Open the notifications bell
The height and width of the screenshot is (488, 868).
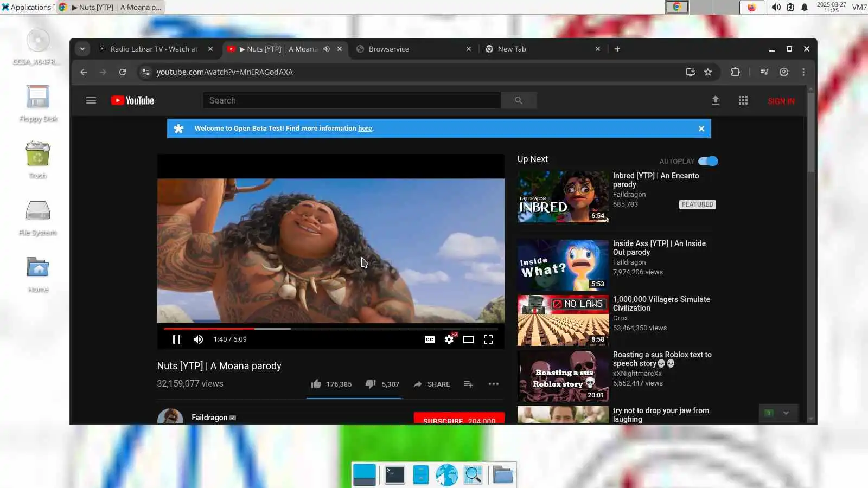coord(805,7)
